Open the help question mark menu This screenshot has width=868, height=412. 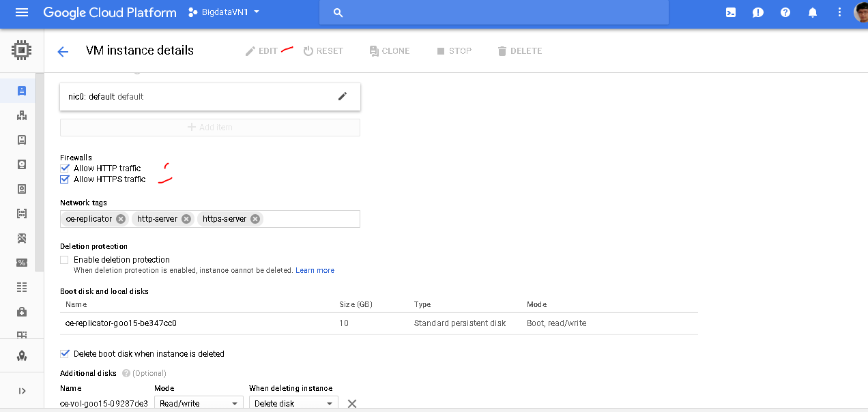[x=785, y=12]
